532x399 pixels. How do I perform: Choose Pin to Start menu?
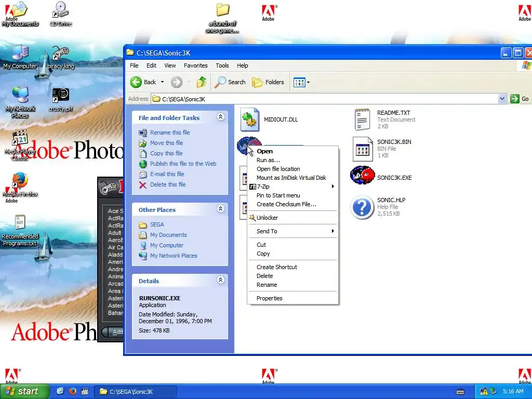point(293,195)
